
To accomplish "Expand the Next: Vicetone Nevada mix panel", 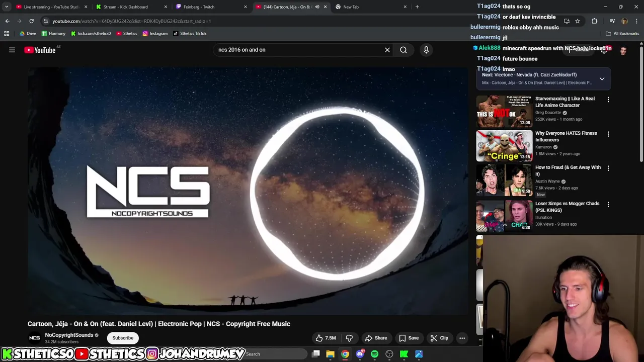I will [x=602, y=79].
